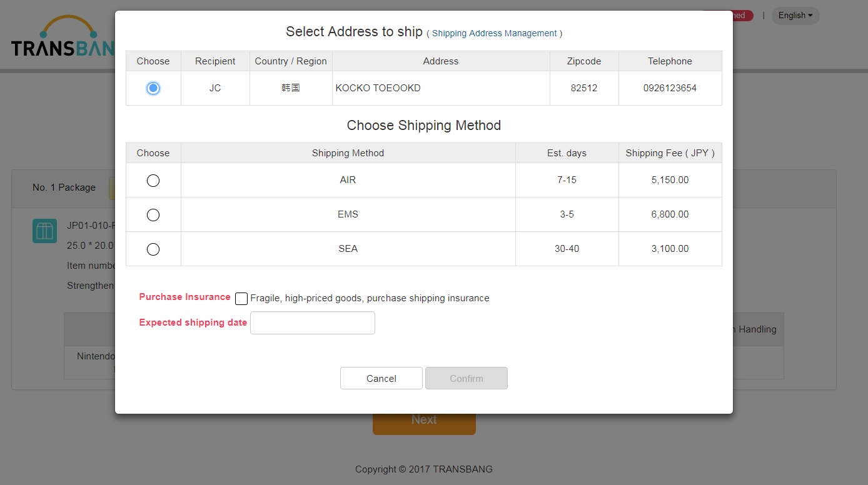Click the Country / Region column header
Image resolution: width=868 pixels, height=485 pixels.
click(291, 61)
